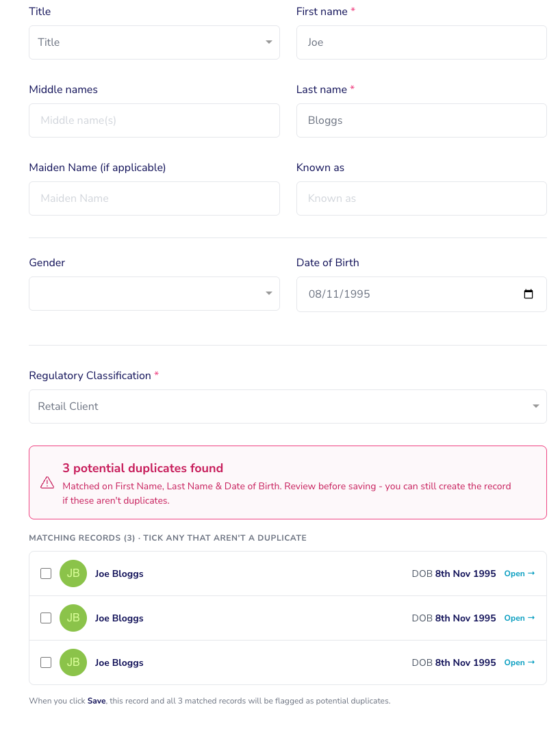The width and height of the screenshot is (560, 735).
Task: Focus the Maiden Name input field
Action: coord(154,198)
